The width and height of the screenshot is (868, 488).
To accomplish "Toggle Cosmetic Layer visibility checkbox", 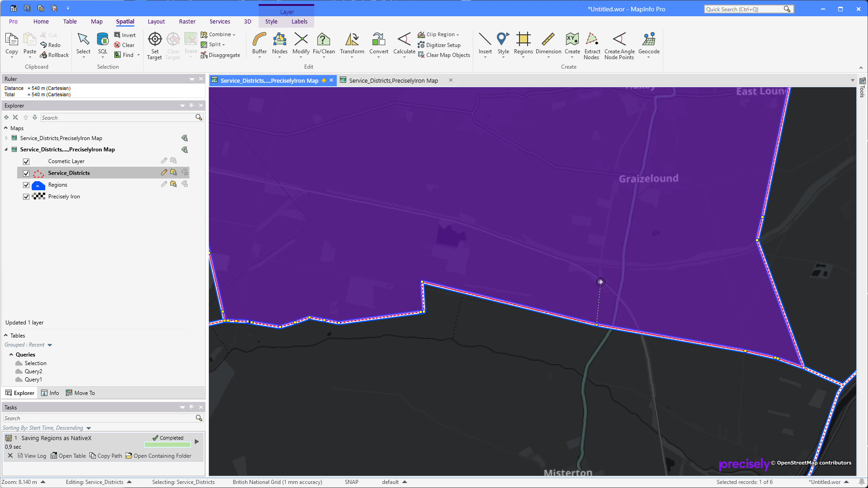I will (x=26, y=161).
